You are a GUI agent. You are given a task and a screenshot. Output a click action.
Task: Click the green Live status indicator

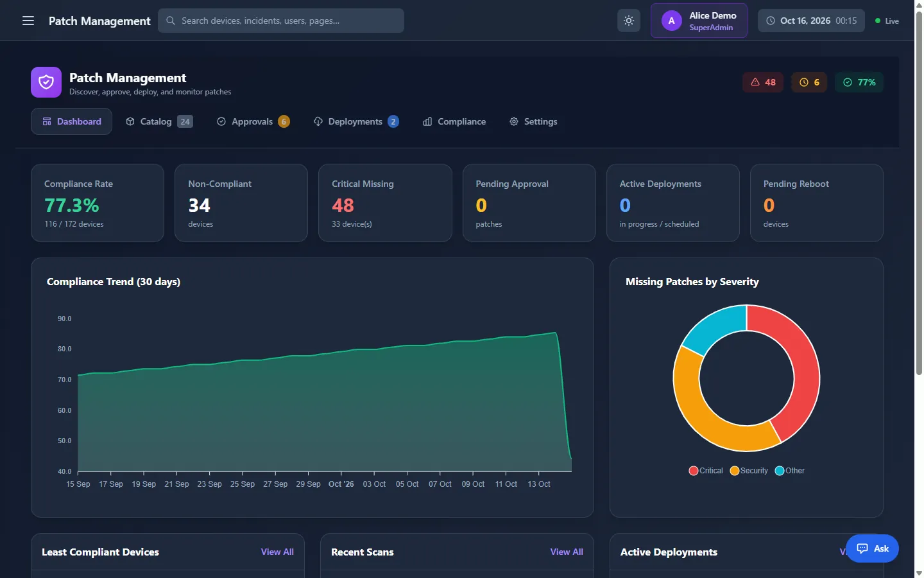pos(887,21)
